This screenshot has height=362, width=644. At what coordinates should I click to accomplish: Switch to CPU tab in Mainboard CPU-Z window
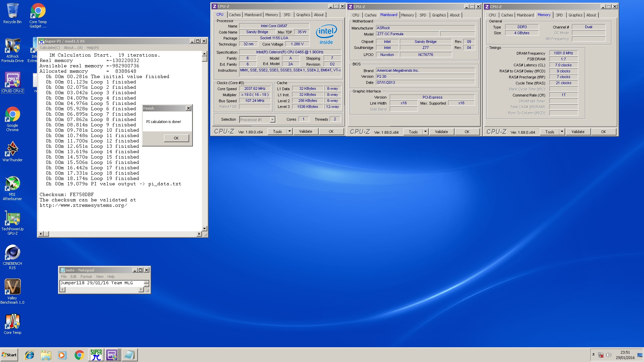pyautogui.click(x=356, y=15)
